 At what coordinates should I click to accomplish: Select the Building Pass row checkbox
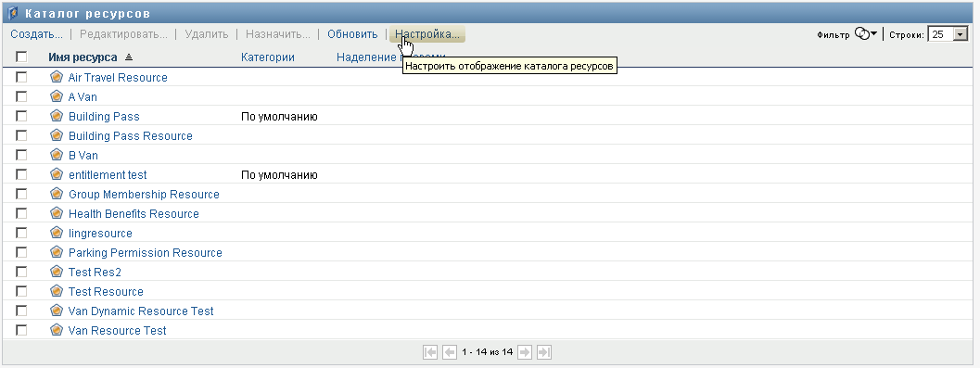point(22,116)
